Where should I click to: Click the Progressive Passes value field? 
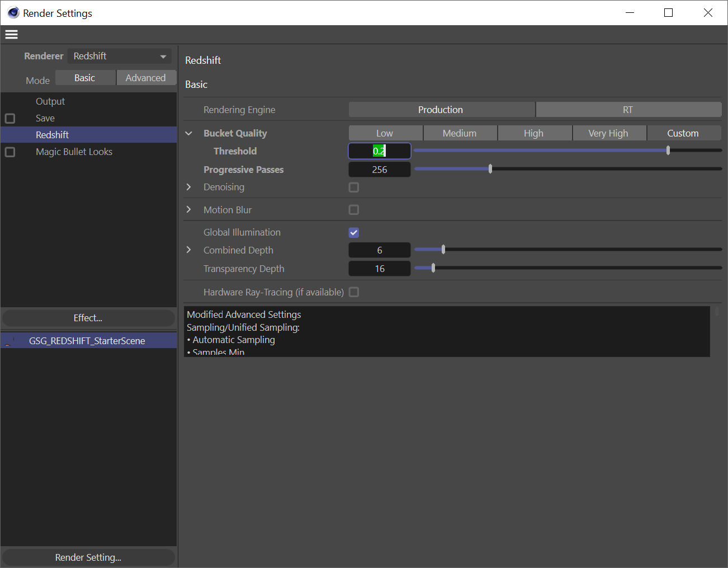(380, 170)
